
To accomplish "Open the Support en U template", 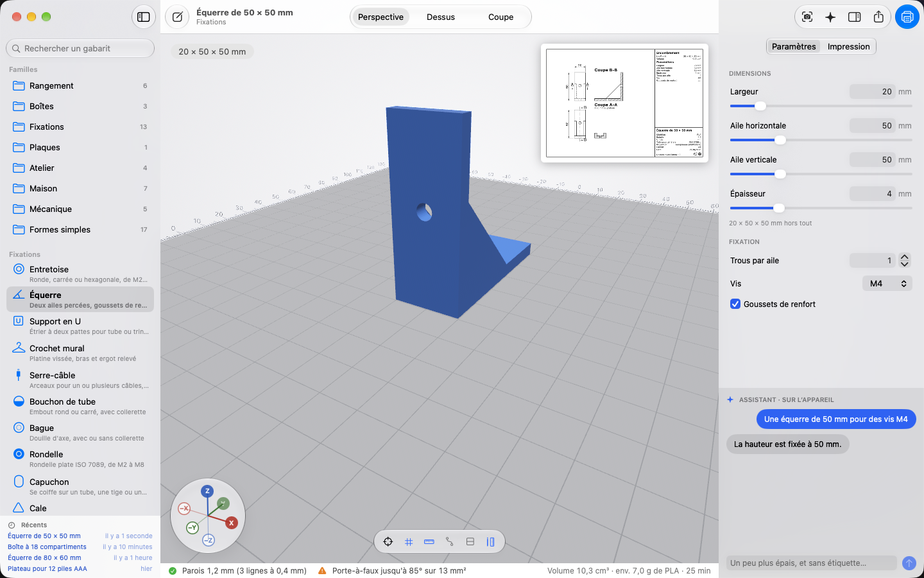I will tap(80, 326).
